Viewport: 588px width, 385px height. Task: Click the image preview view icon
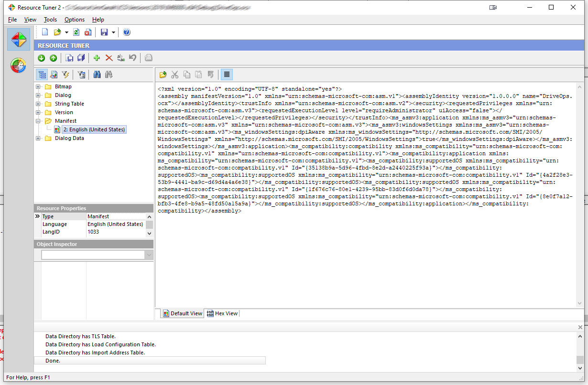[54, 75]
